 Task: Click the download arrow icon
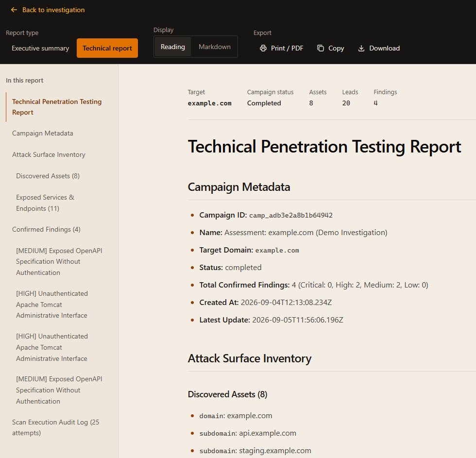pyautogui.click(x=361, y=48)
